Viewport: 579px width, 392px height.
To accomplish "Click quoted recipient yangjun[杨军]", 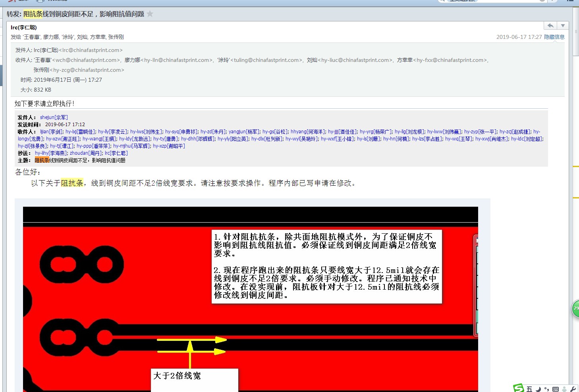I will point(244,132).
